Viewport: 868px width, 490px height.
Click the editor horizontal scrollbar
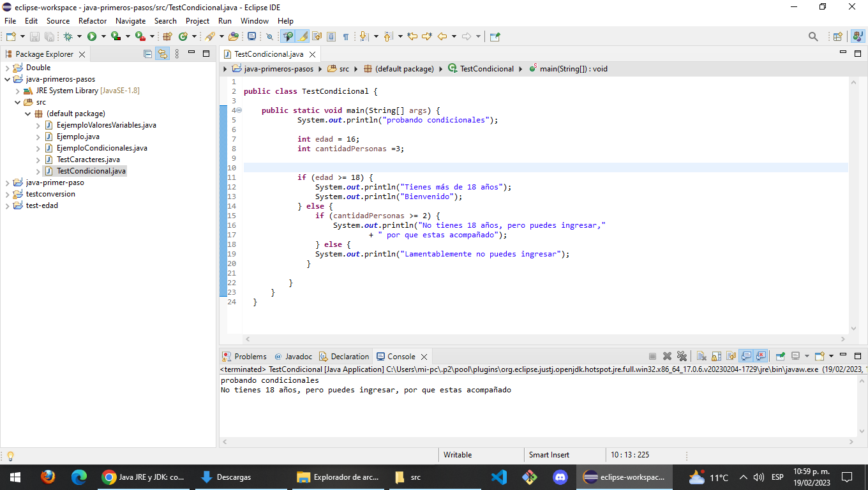546,339
